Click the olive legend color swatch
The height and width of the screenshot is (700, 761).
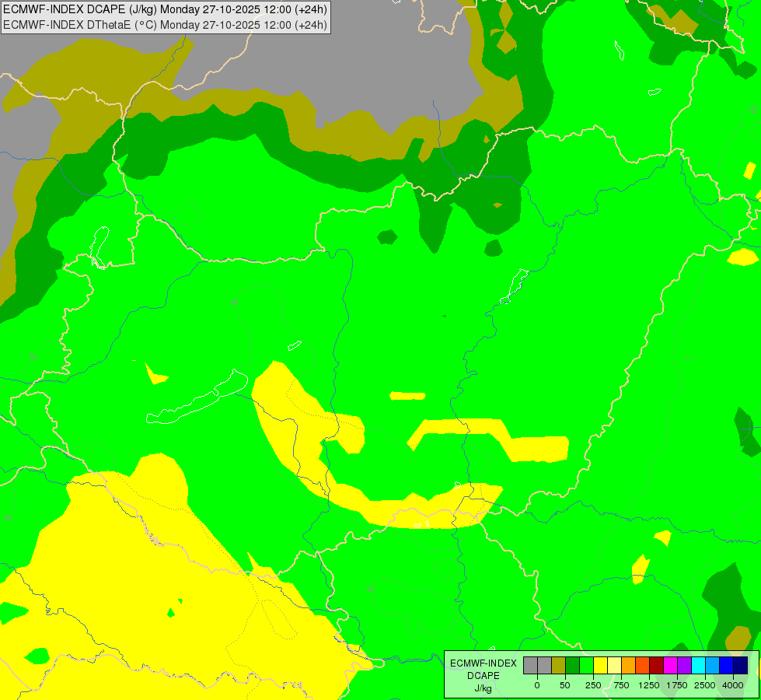pyautogui.click(x=559, y=665)
